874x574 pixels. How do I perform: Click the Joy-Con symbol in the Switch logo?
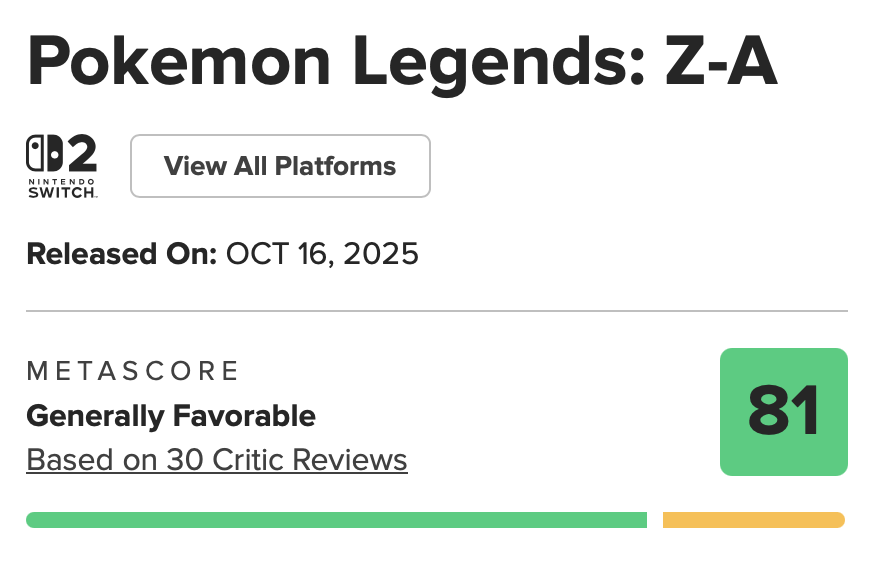pos(43,155)
